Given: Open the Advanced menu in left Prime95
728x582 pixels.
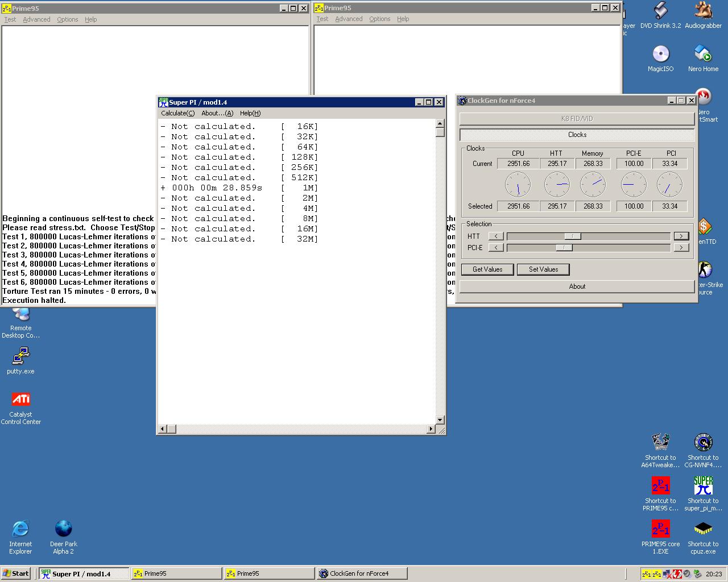Looking at the screenshot, I should [36, 19].
